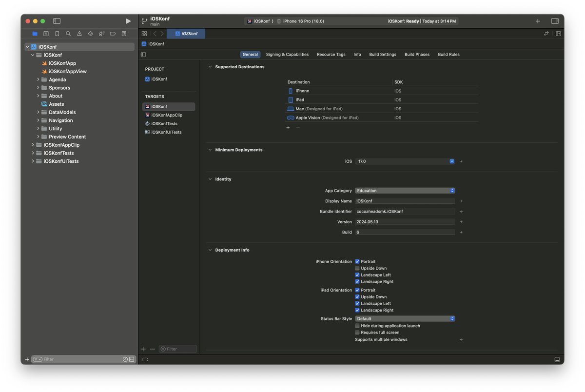Open the Info tab
Screen dimensions: 585x392
357,55
